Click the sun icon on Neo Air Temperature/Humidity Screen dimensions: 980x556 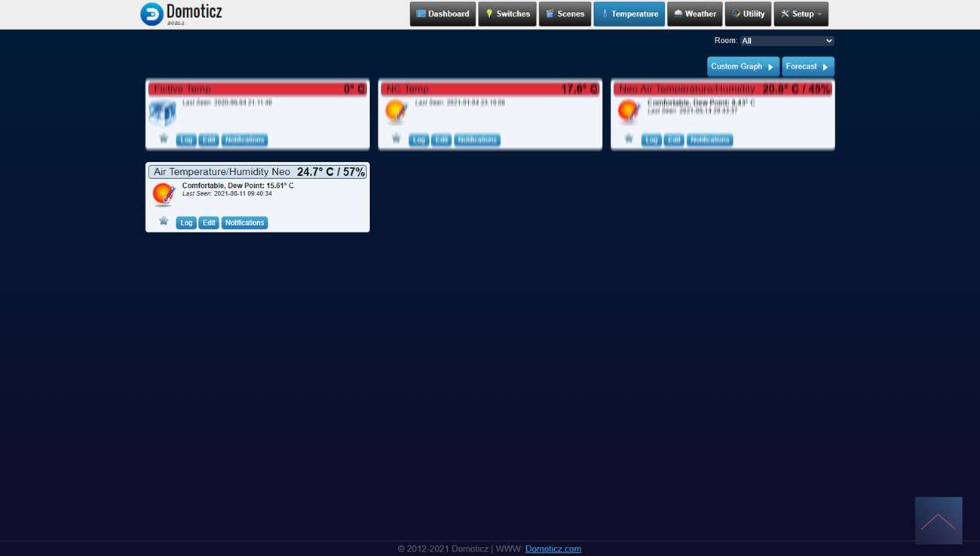[x=629, y=112]
